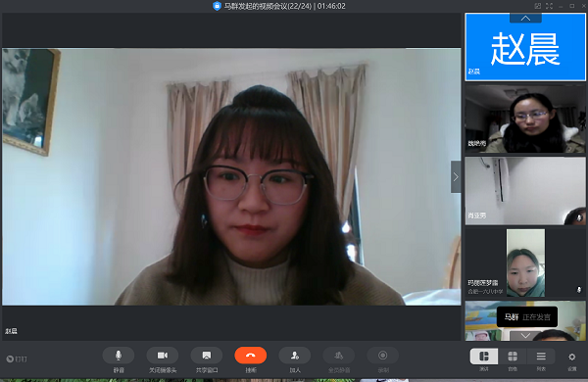This screenshot has width=588, height=382.
Task: Select the 赵晨 blue name tile
Action: (x=525, y=47)
